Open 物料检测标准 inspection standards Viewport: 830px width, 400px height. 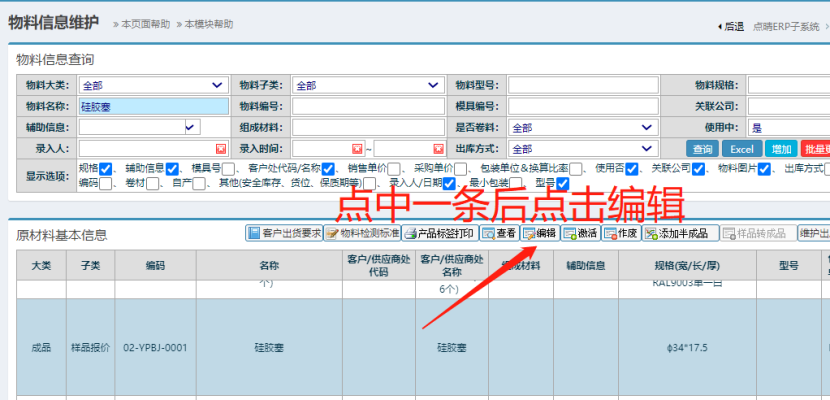click(363, 233)
